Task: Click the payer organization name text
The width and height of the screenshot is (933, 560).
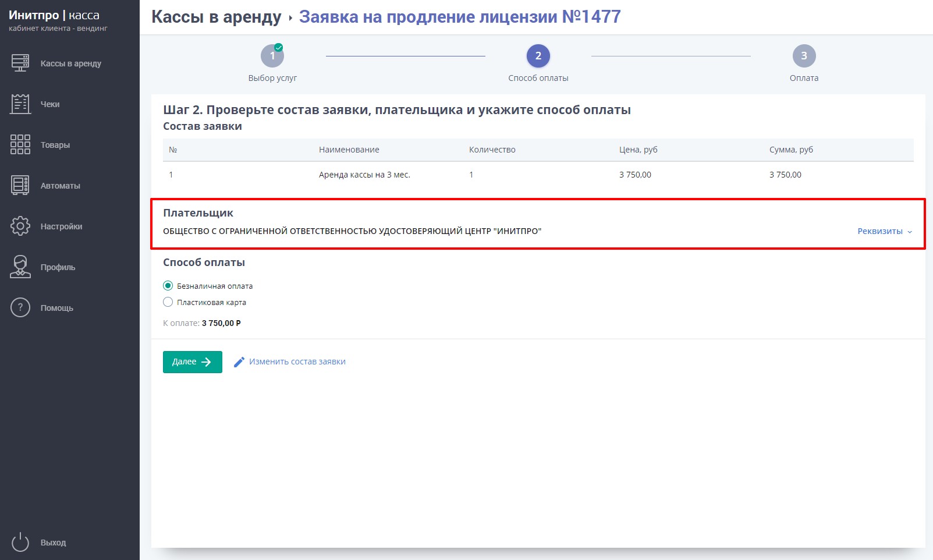Action: click(x=352, y=231)
